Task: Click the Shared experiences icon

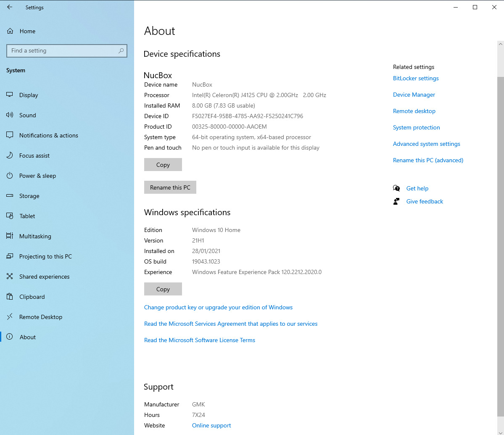Action: 10,276
